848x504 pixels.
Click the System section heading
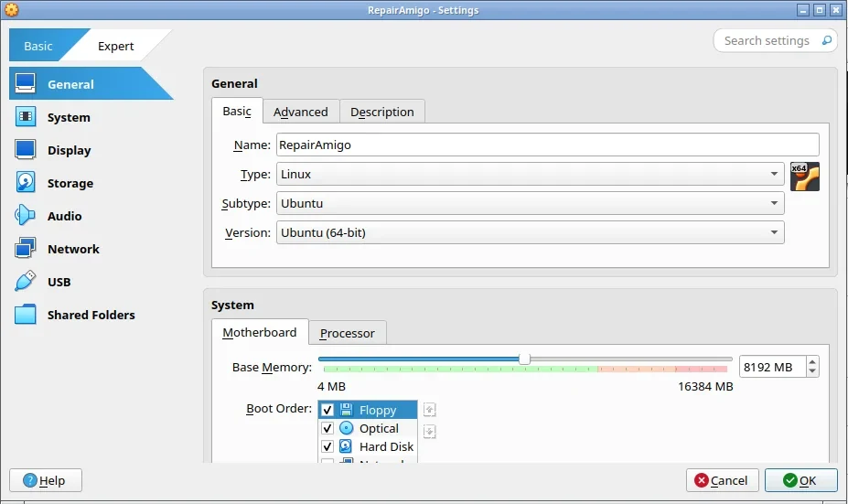pos(232,305)
